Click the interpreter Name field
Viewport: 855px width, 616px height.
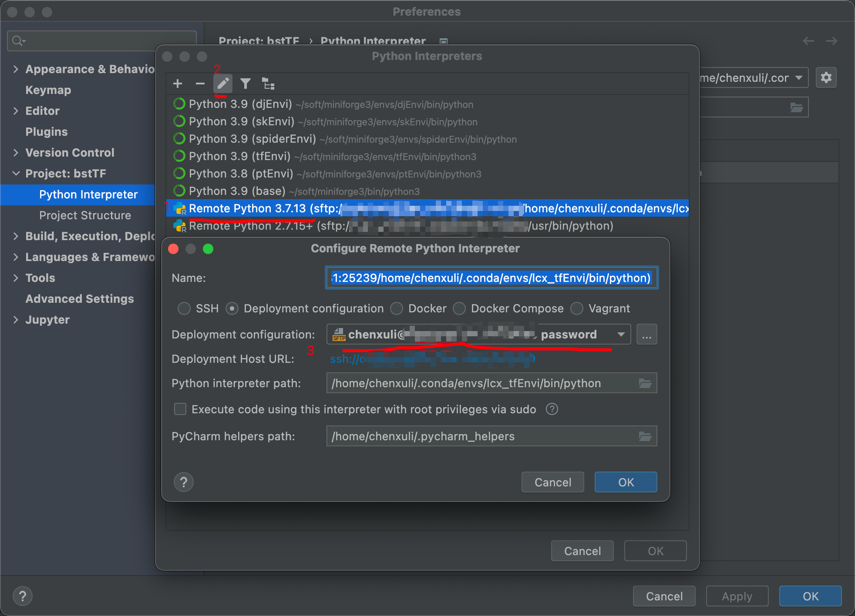click(x=491, y=278)
